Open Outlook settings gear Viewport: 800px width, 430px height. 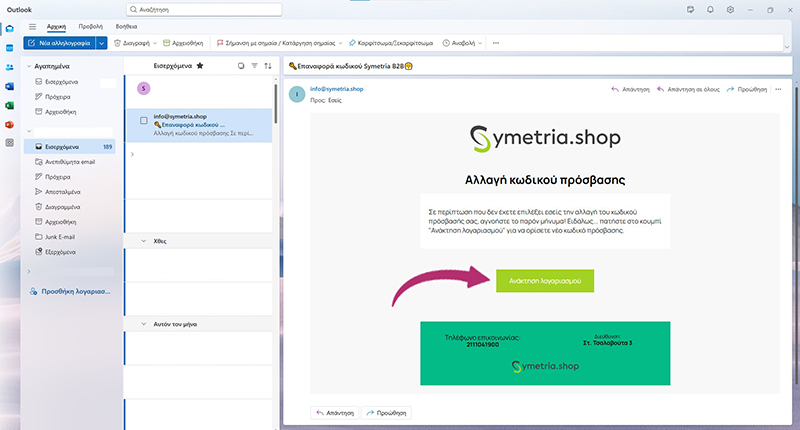731,9
